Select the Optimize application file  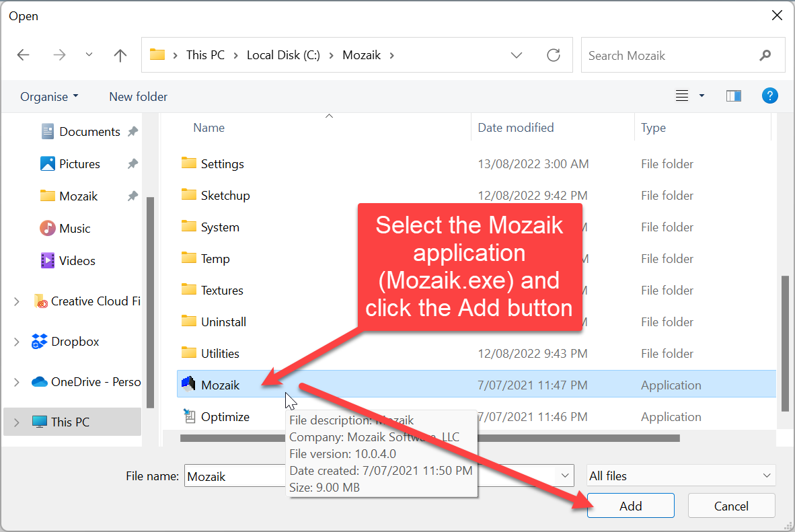pos(225,417)
